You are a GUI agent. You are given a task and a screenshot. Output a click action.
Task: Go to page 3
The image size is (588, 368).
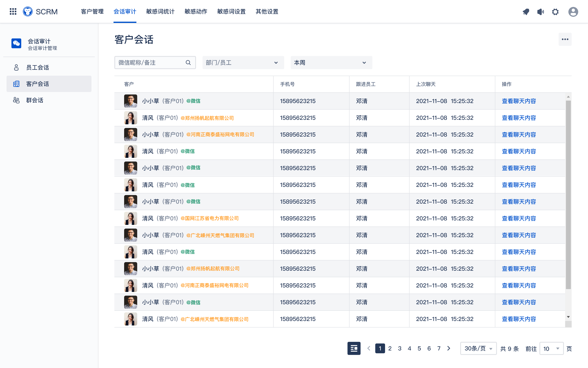pos(399,348)
